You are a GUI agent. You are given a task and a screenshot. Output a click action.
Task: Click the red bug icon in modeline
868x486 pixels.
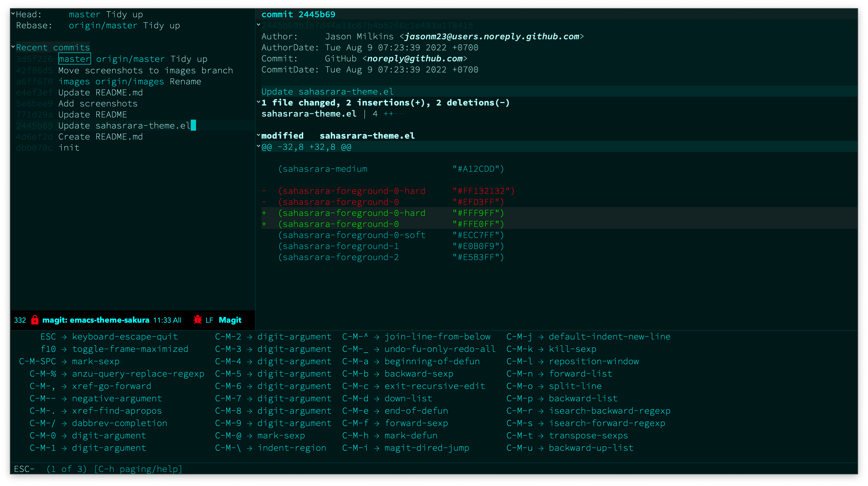(x=198, y=320)
